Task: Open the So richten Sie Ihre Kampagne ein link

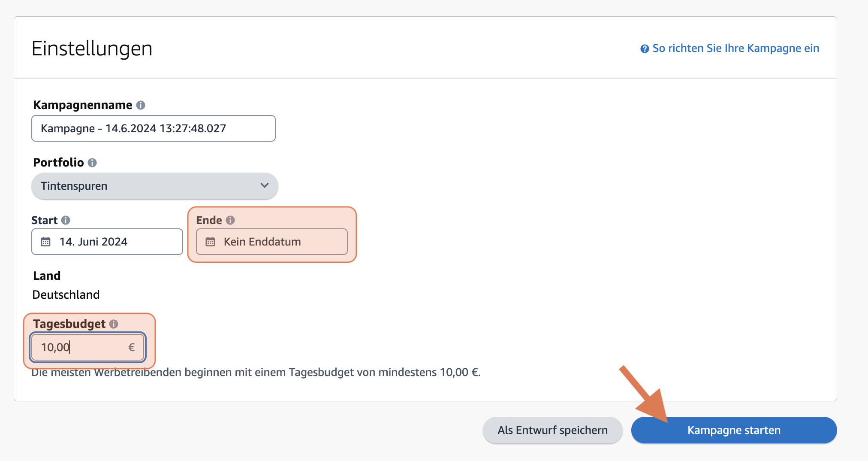Action: [735, 48]
